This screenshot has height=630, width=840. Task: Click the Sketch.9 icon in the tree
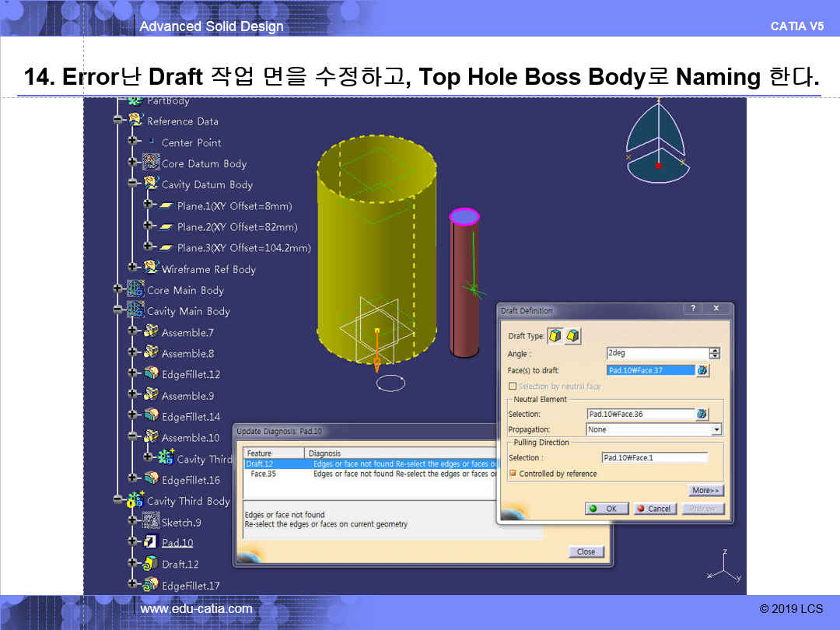150,522
